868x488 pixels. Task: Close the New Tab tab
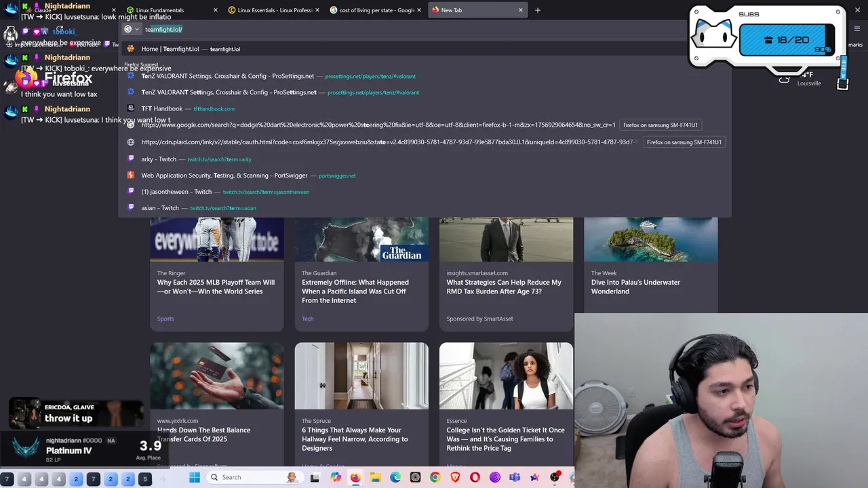point(521,10)
